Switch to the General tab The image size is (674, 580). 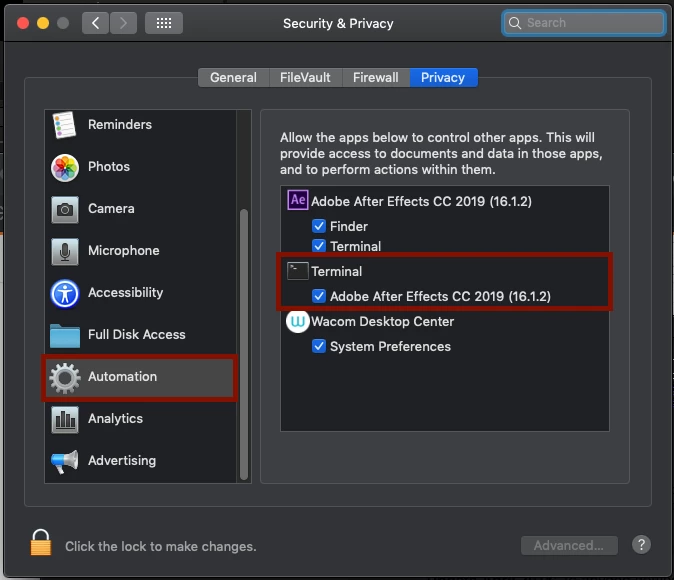233,77
